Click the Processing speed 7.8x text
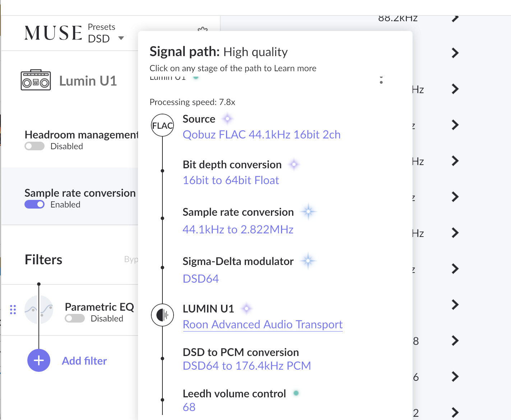Image resolution: width=511 pixels, height=420 pixels. [192, 102]
